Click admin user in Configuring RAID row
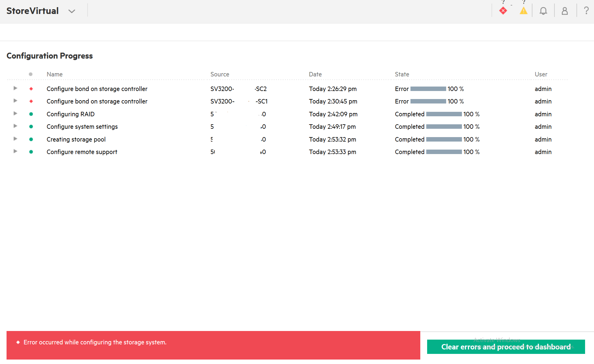This screenshot has width=594, height=364. [543, 114]
